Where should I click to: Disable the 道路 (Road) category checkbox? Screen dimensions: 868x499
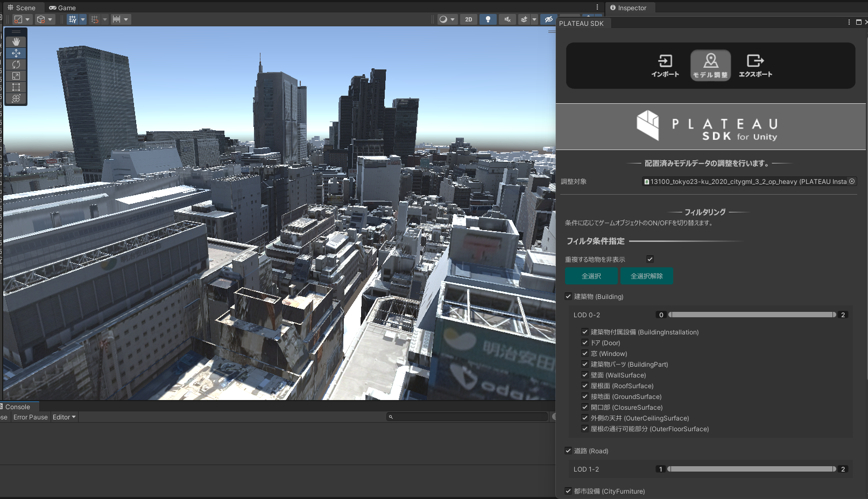point(568,451)
